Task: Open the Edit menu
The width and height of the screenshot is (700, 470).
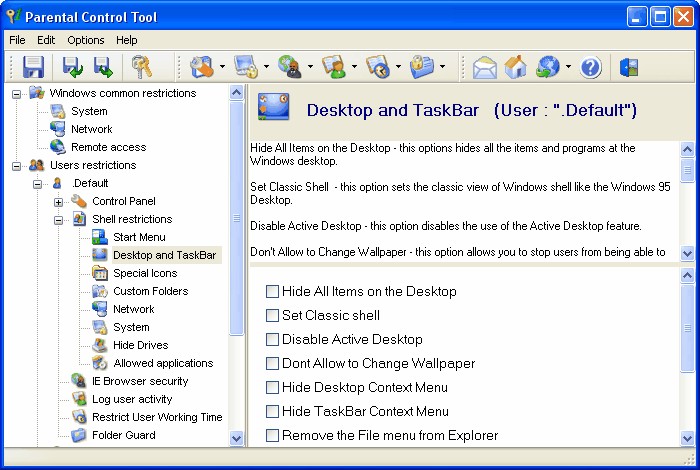Action: coord(46,40)
